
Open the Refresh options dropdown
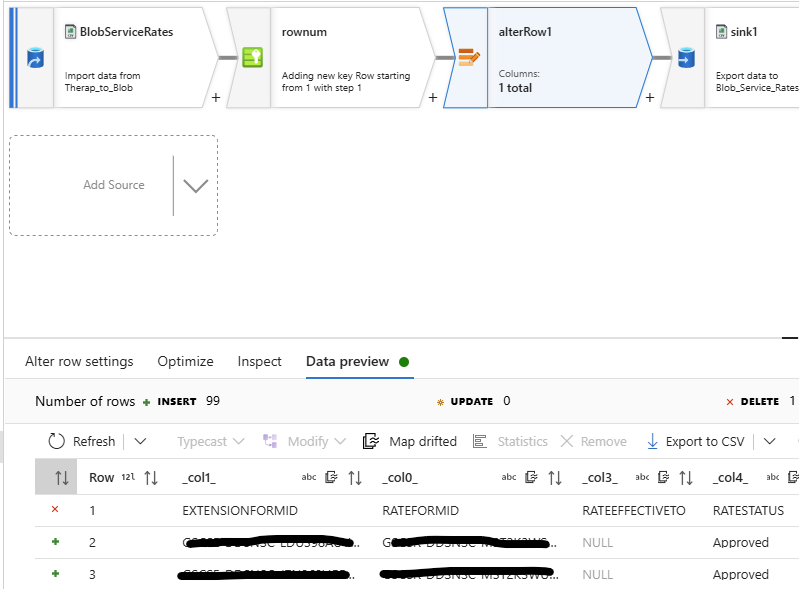(x=140, y=441)
